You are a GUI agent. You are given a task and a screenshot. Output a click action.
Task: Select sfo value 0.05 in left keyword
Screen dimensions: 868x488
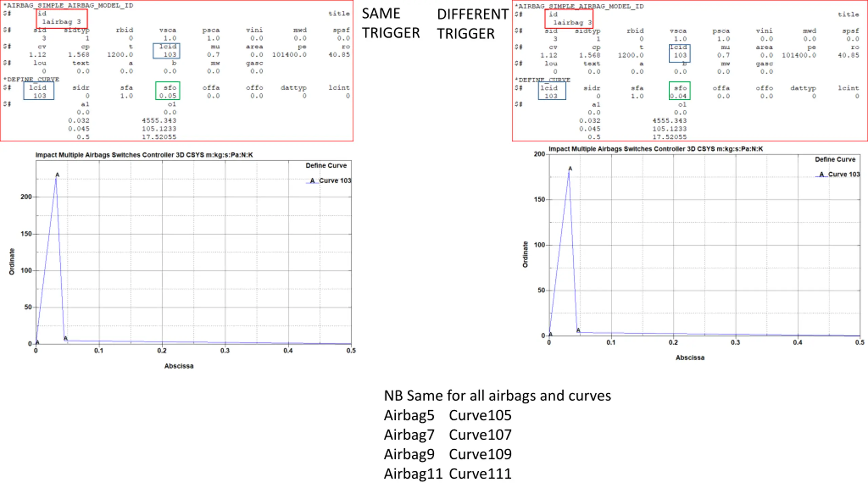point(168,96)
